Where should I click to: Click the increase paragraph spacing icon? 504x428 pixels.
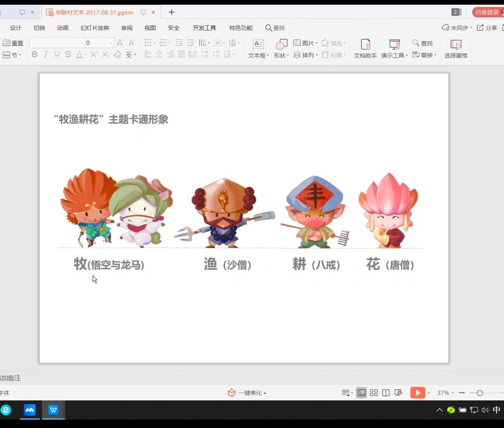coord(205,55)
